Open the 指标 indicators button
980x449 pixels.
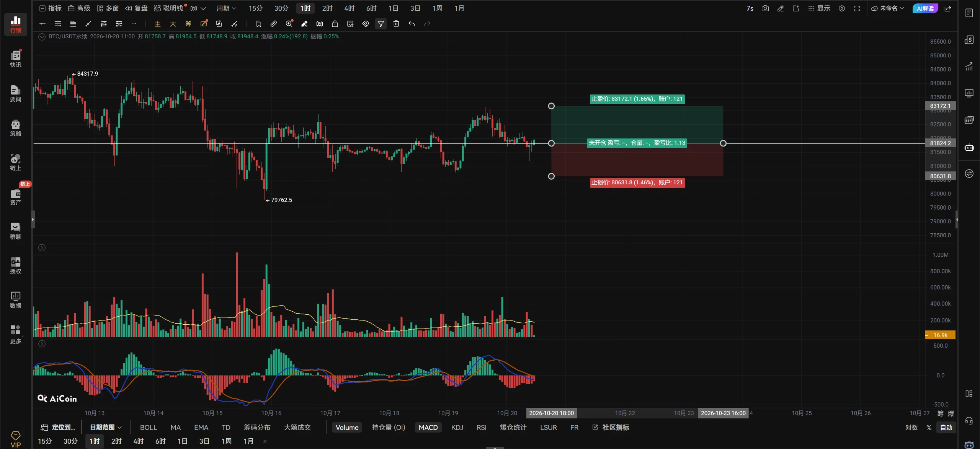pos(51,8)
